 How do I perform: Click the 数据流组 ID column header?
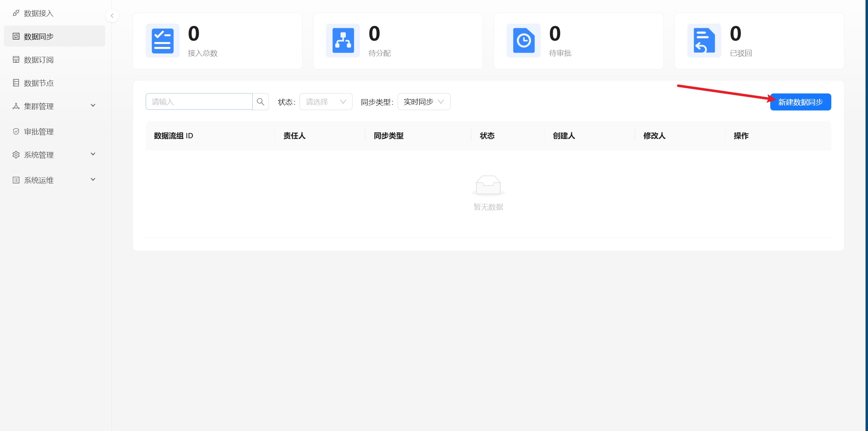point(174,136)
